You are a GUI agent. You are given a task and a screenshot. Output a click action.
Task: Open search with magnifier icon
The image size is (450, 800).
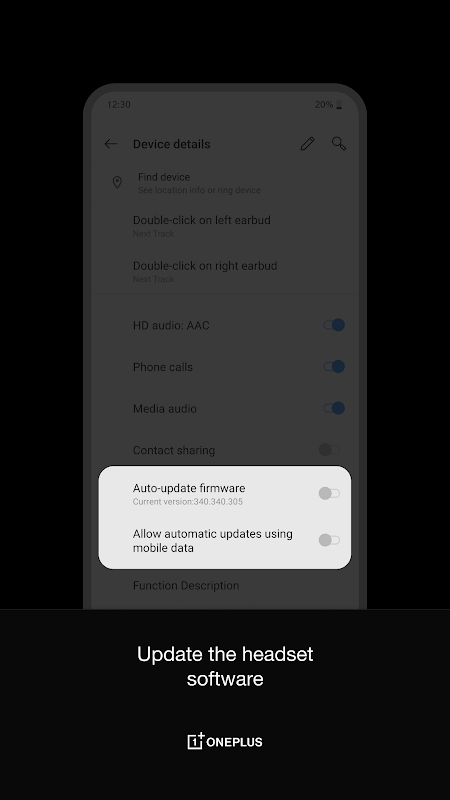click(339, 143)
